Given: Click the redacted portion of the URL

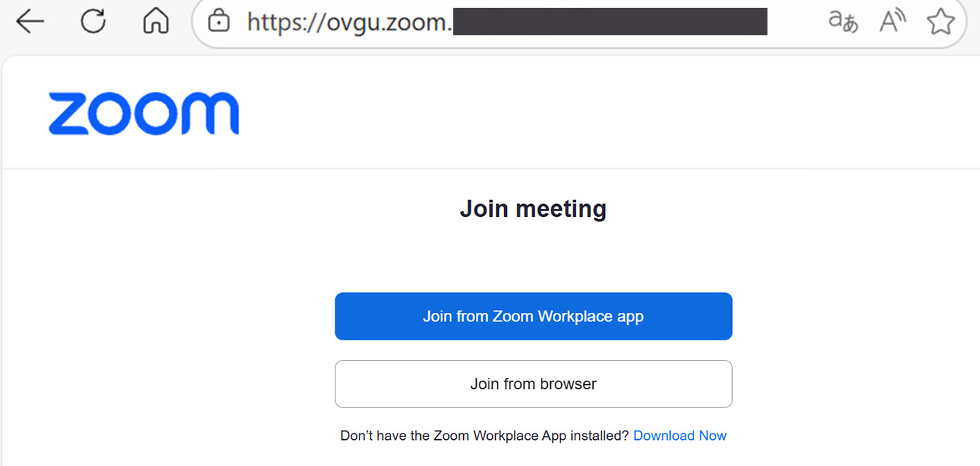Looking at the screenshot, I should pos(609,22).
